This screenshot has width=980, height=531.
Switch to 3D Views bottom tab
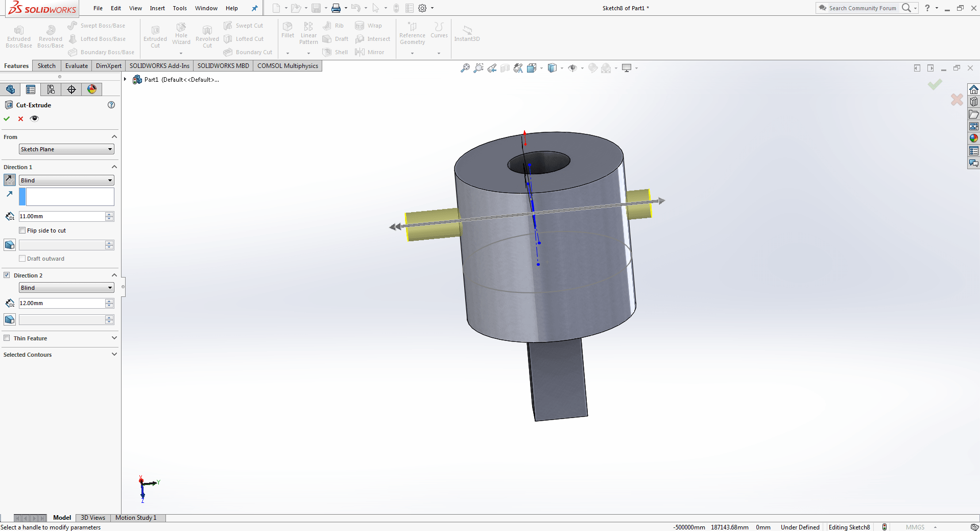(93, 518)
